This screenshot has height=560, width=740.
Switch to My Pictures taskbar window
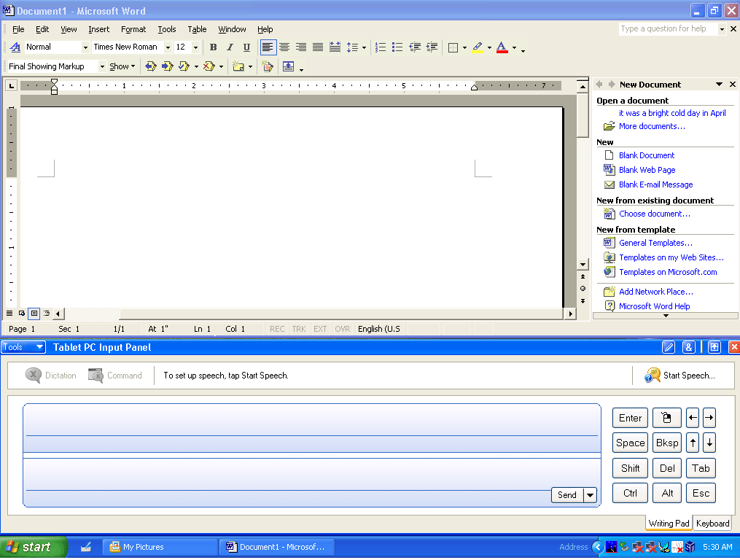[x=160, y=547]
